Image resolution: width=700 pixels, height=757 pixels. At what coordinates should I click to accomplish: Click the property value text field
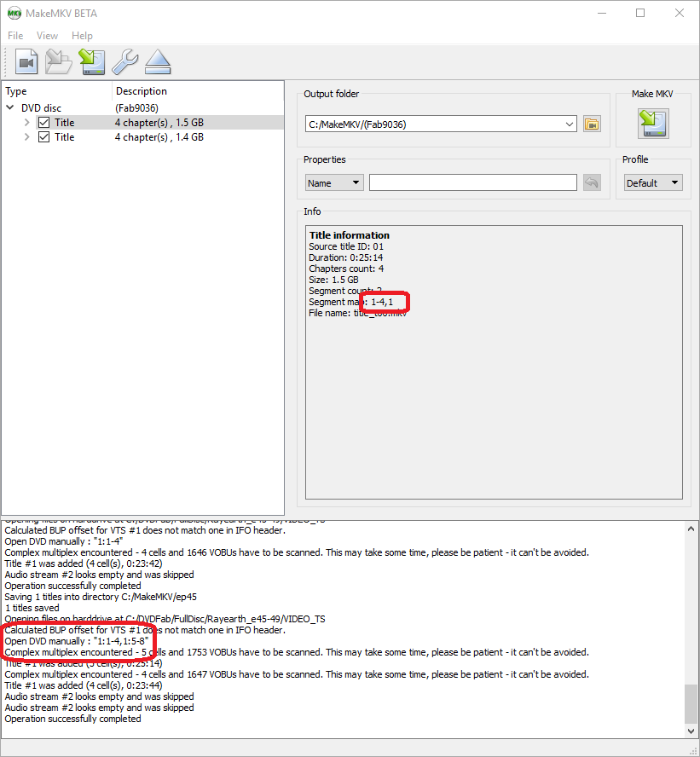point(473,182)
